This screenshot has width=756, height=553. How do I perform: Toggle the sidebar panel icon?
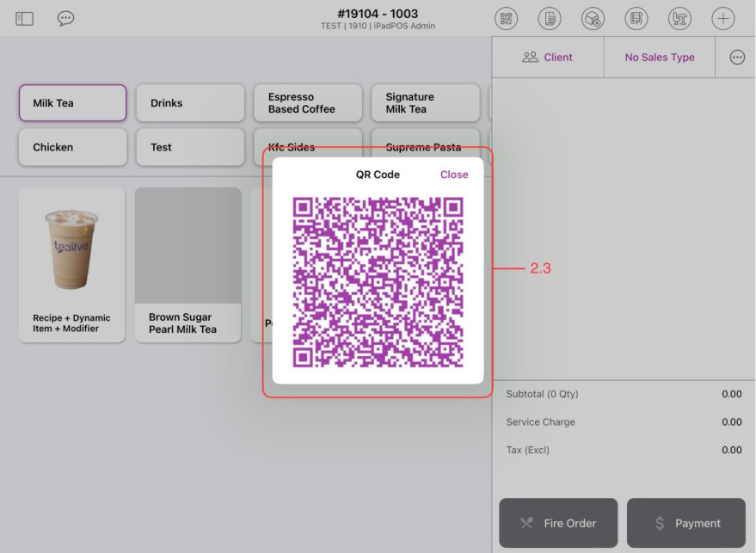(24, 17)
